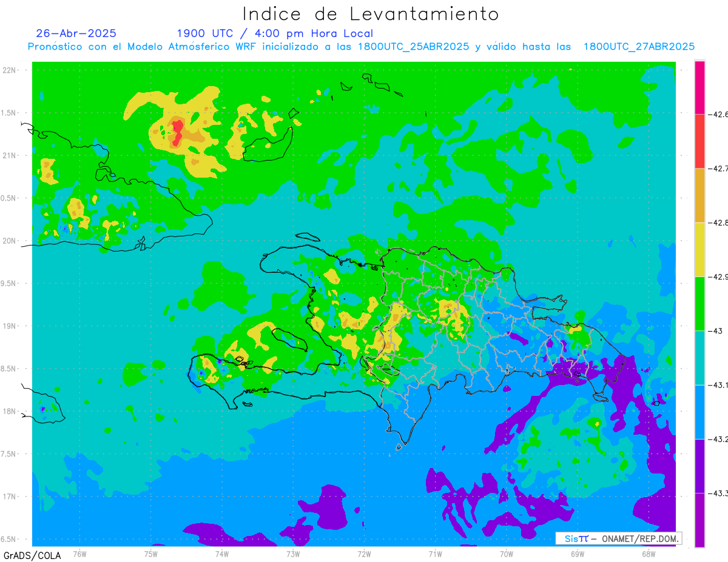This screenshot has width=728, height=562.
Task: Click the "73W" longitude label
Action: coord(293,554)
